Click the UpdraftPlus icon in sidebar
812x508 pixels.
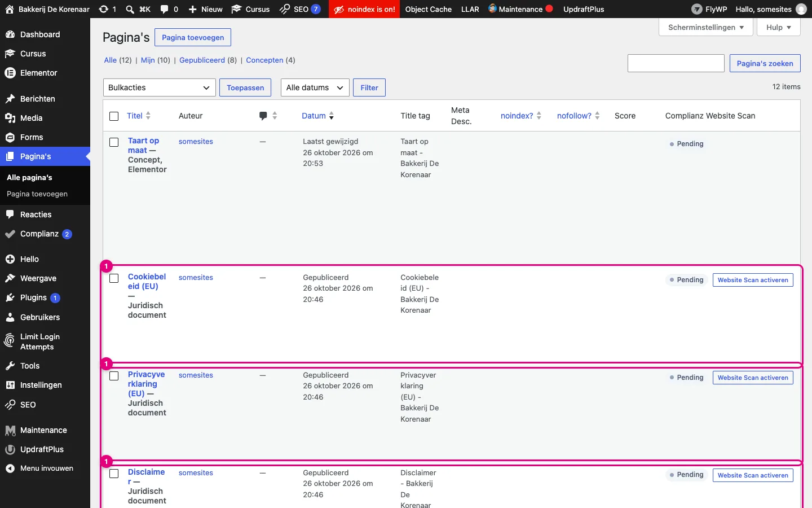point(10,449)
